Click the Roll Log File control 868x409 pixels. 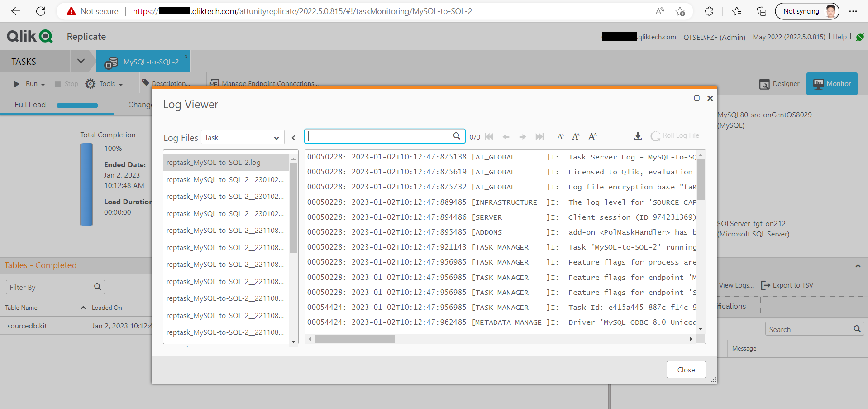coord(675,135)
